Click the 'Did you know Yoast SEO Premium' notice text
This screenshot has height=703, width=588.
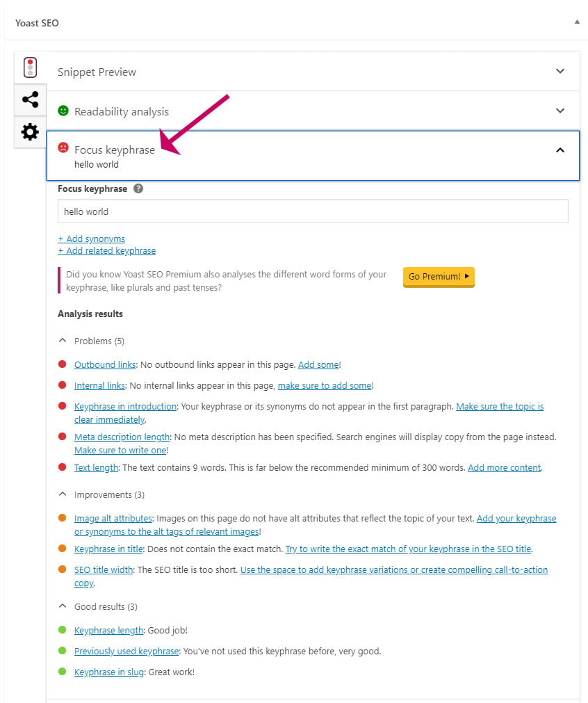(x=226, y=281)
